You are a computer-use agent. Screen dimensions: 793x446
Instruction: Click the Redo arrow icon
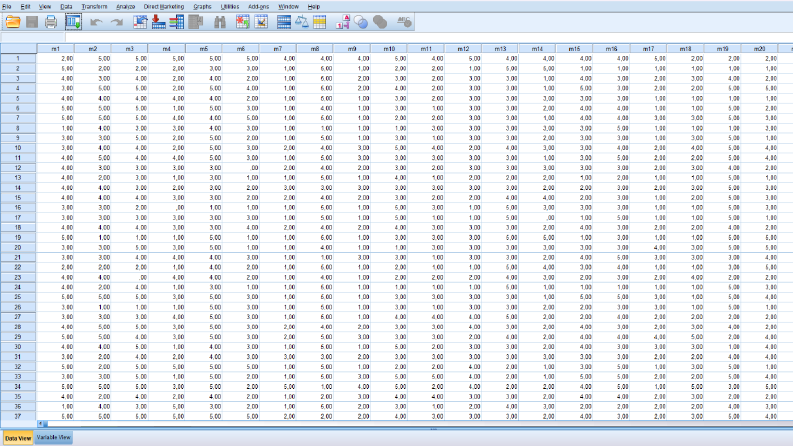[117, 22]
